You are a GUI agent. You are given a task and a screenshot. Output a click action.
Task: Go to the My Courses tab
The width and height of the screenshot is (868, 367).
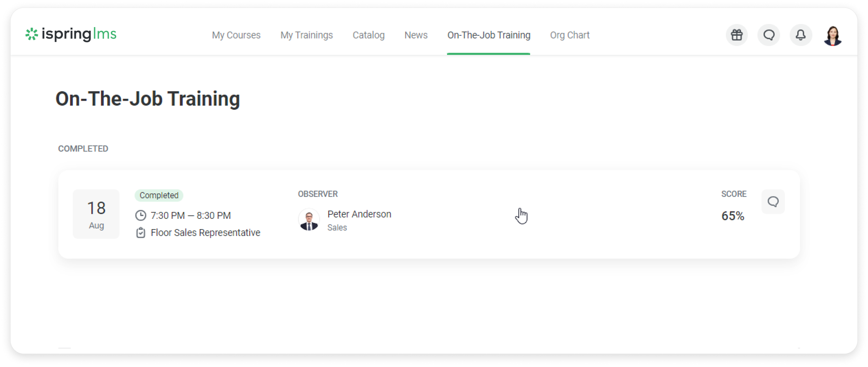[x=236, y=35]
